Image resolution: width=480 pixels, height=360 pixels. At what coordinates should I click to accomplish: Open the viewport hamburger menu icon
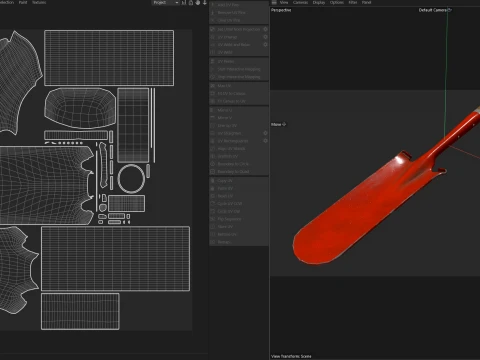(x=274, y=2)
